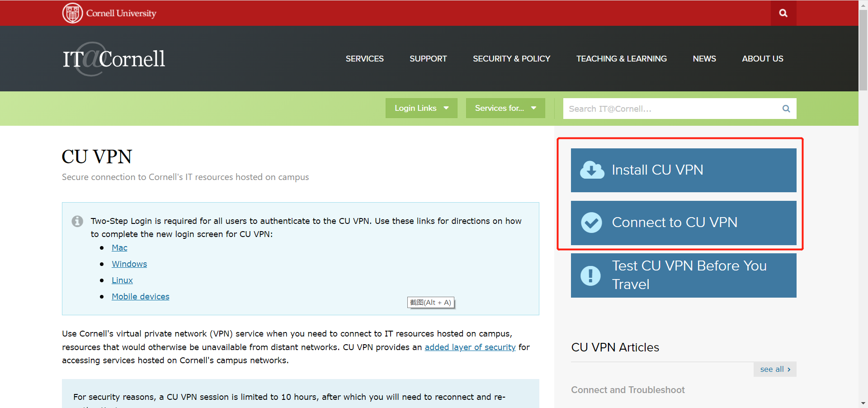This screenshot has width=868, height=408.
Task: Open the TEACHING & LEARNING menu
Action: coord(622,59)
